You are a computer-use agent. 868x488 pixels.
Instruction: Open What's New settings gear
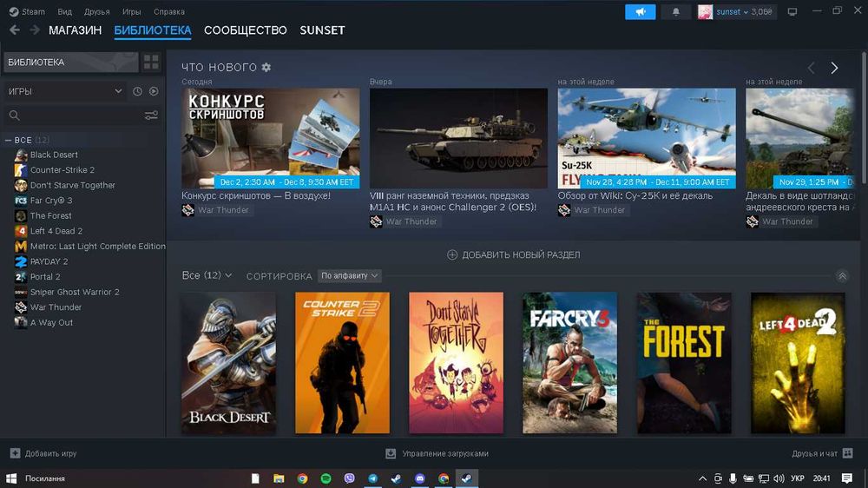coord(266,67)
